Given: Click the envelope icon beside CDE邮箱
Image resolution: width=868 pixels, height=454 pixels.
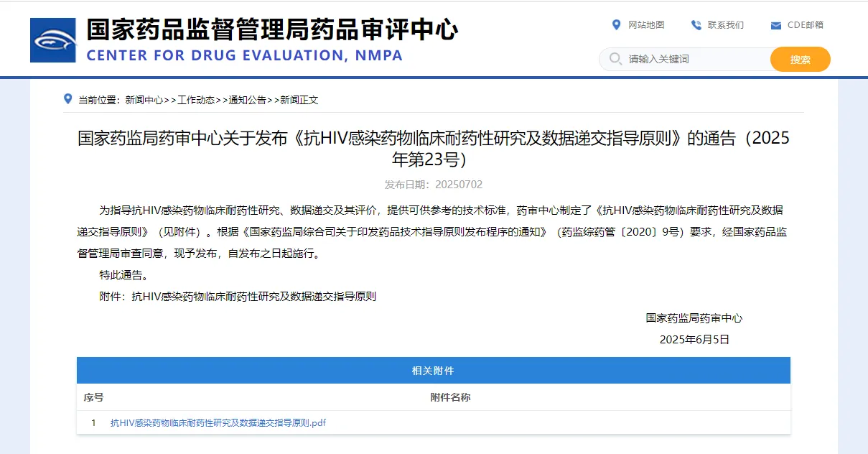Looking at the screenshot, I should pos(775,25).
